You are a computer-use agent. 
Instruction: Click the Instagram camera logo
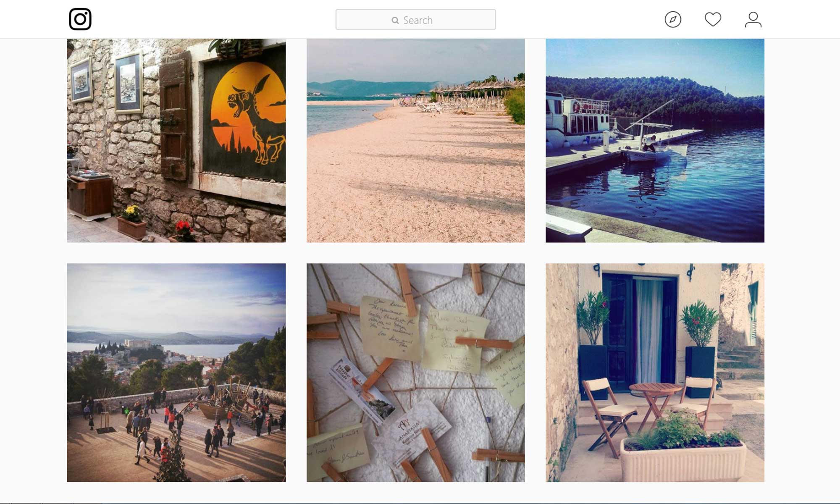point(80,19)
